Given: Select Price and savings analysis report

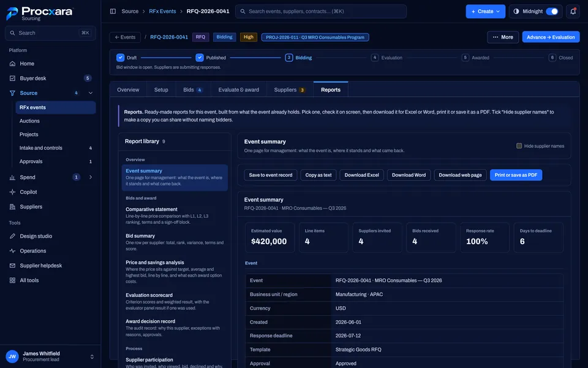Looking at the screenshot, I should tap(175, 272).
